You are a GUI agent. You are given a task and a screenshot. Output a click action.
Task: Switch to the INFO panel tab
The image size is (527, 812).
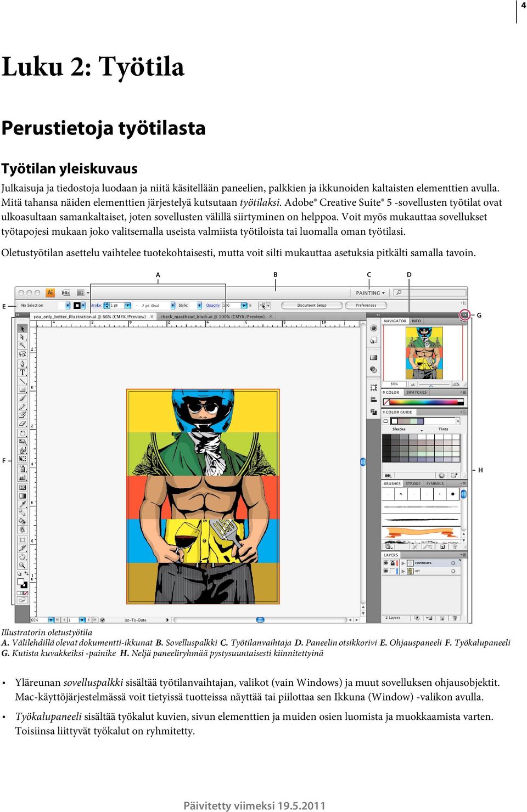[416, 321]
